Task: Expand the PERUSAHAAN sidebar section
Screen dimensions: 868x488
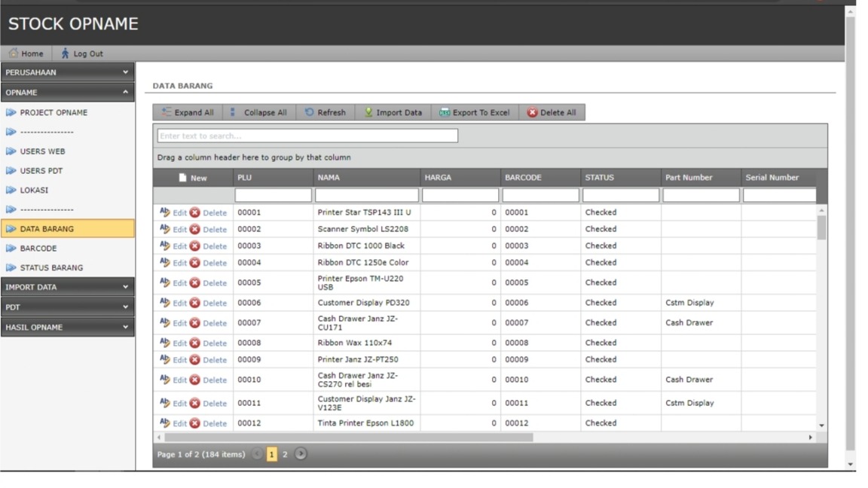Action: (x=67, y=72)
